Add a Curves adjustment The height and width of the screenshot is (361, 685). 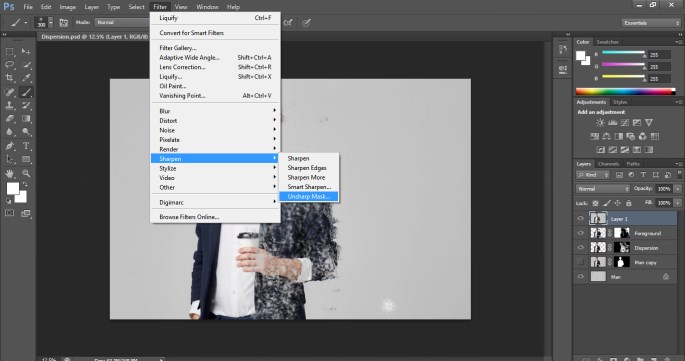coord(625,123)
